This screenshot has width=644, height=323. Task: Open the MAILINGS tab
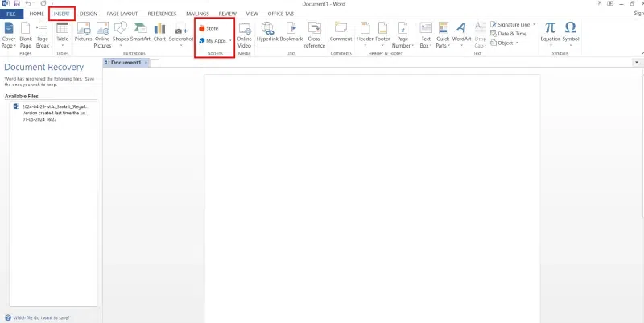[x=197, y=14]
